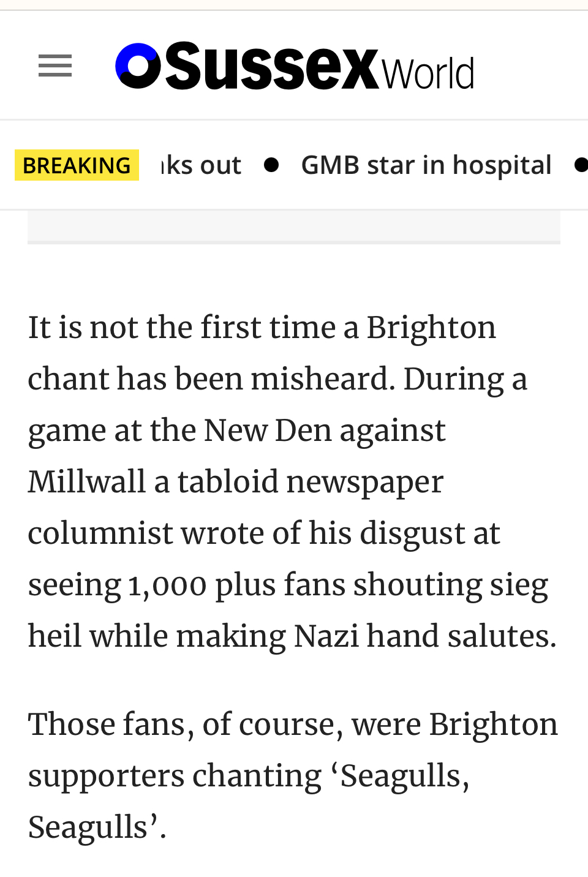
Task: Click bullet separator after GMB headline
Action: click(x=581, y=165)
